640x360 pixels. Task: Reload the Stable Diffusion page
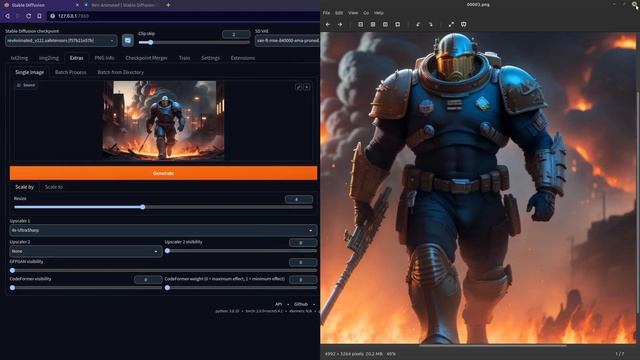(29, 16)
